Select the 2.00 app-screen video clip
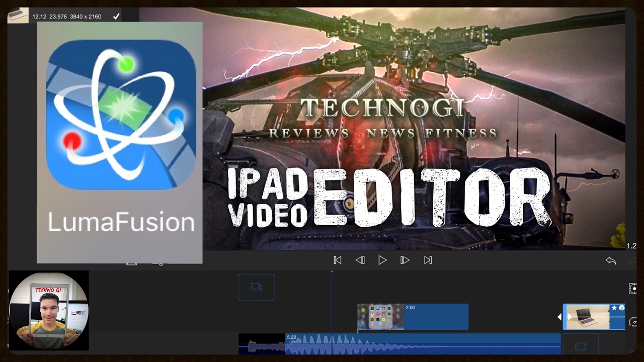Image resolution: width=644 pixels, height=362 pixels. (413, 317)
